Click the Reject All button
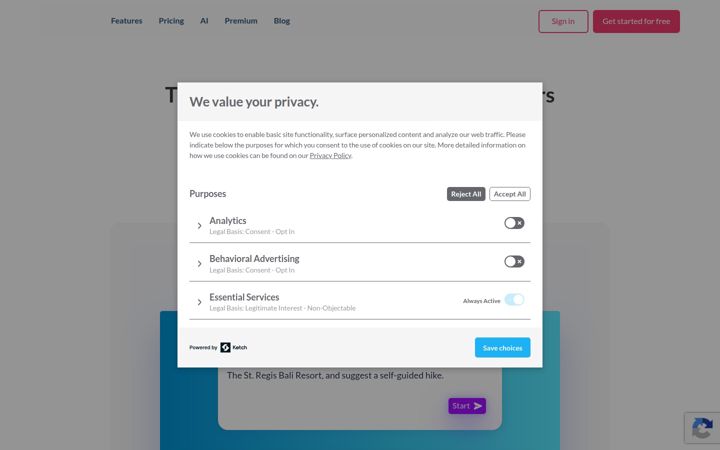The image size is (720, 450). (x=466, y=194)
